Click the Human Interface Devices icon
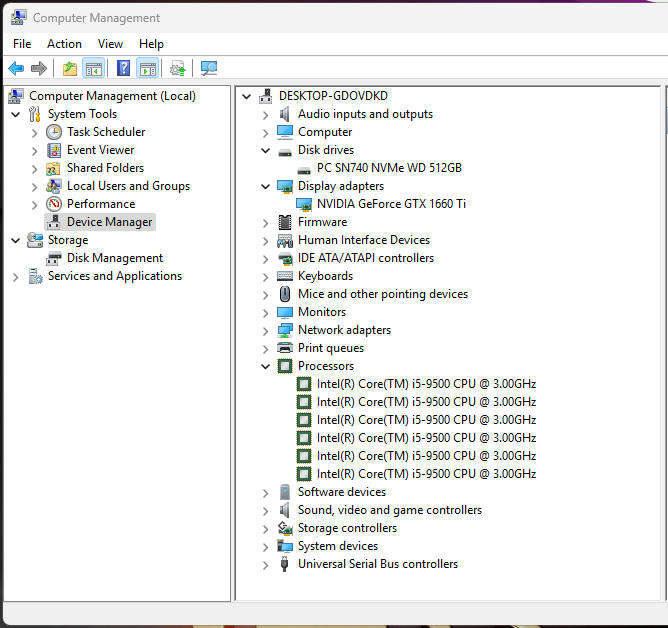This screenshot has width=668, height=628. tap(285, 240)
